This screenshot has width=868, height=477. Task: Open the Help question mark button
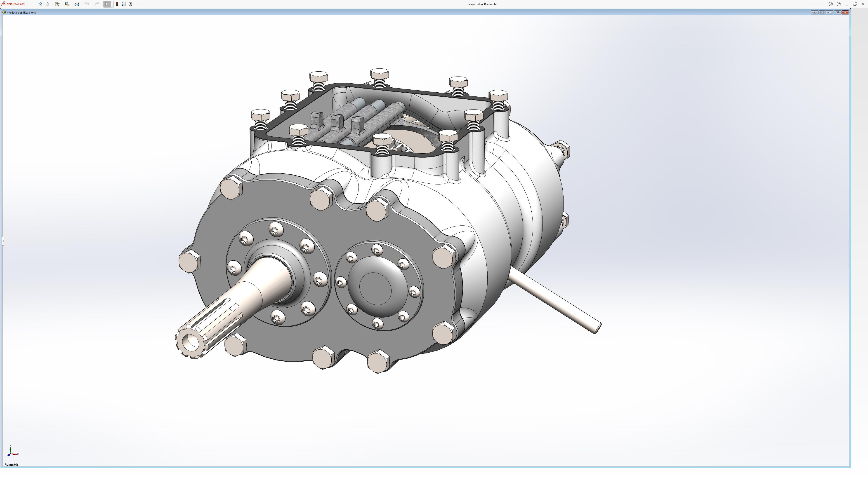point(839,4)
